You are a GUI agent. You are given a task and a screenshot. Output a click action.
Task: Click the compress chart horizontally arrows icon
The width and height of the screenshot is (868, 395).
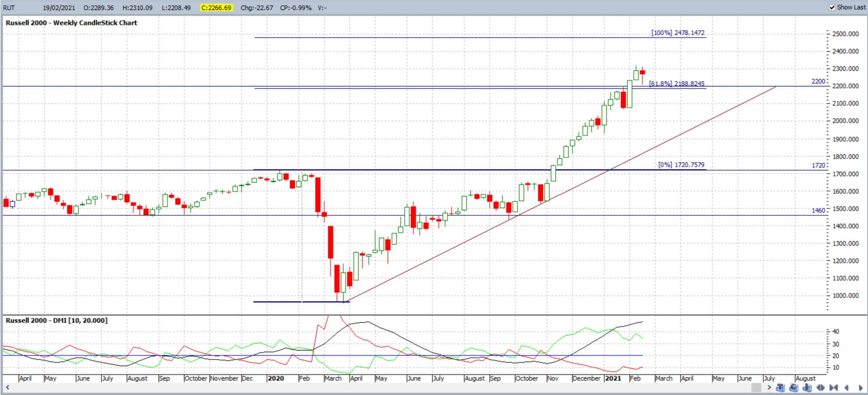834,387
